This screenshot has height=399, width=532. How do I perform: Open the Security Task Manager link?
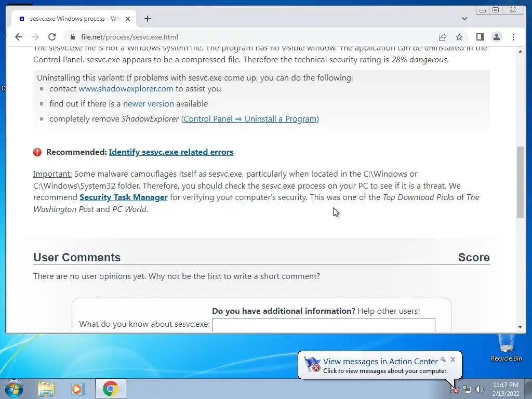(x=124, y=197)
